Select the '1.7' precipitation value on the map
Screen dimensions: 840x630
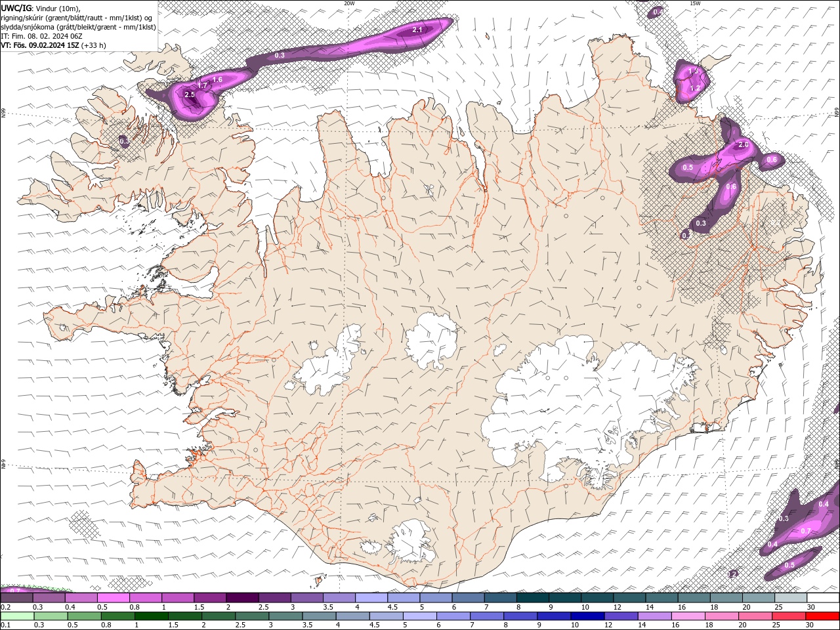(x=202, y=85)
